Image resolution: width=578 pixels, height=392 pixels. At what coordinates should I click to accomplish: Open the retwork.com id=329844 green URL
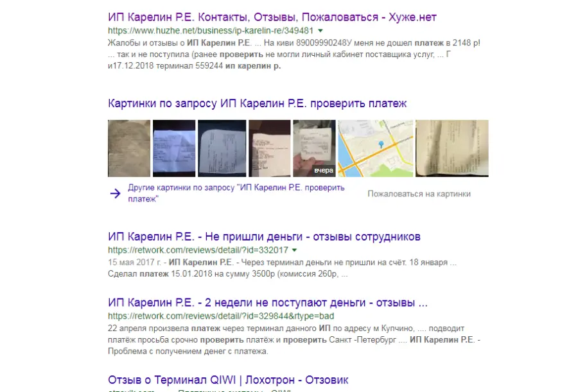pos(221,316)
